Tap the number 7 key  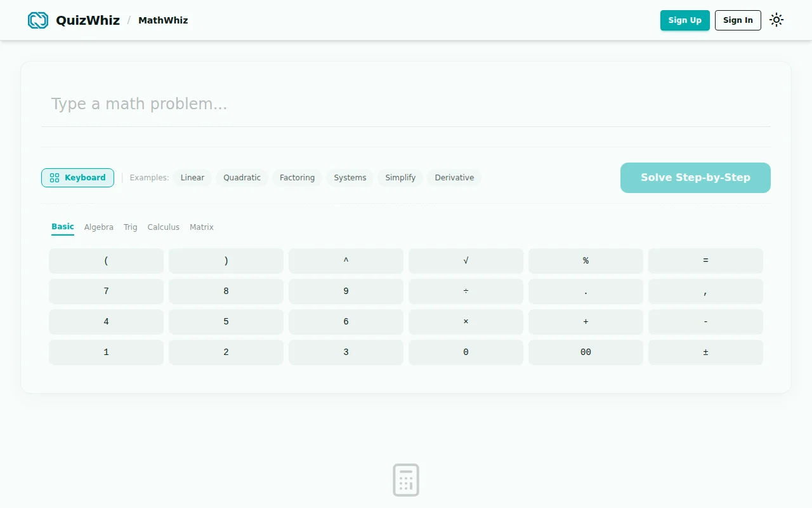tap(106, 291)
